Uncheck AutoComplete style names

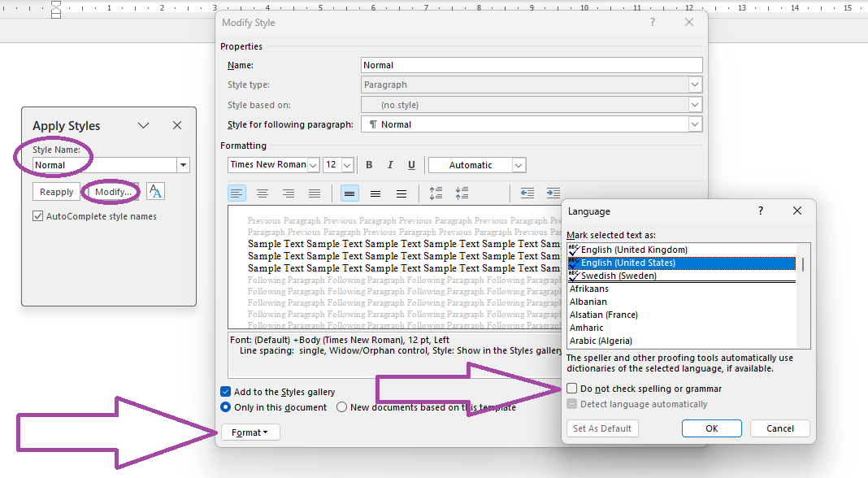36,215
